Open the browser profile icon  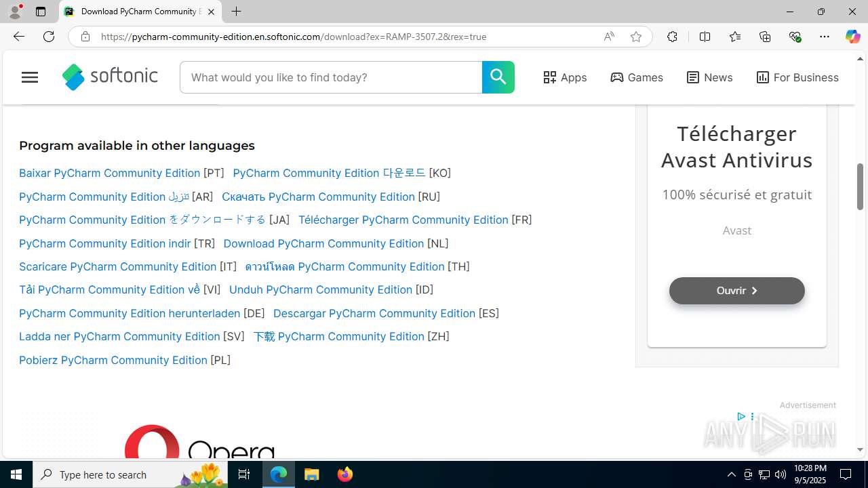tap(15, 12)
